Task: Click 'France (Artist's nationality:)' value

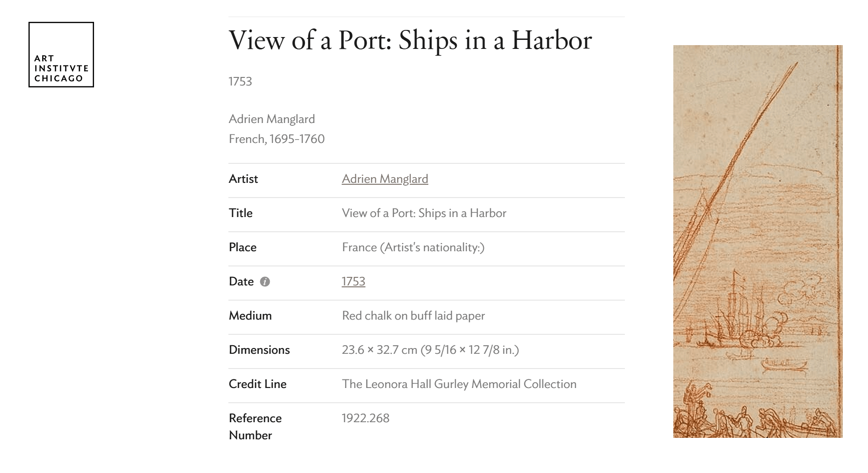Action: [x=413, y=247]
